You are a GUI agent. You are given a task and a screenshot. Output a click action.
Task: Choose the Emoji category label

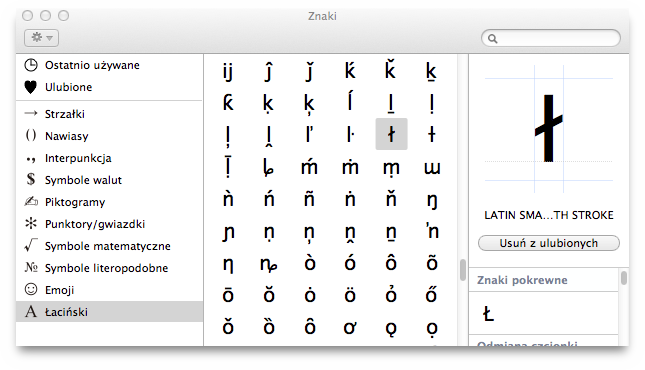(x=59, y=290)
